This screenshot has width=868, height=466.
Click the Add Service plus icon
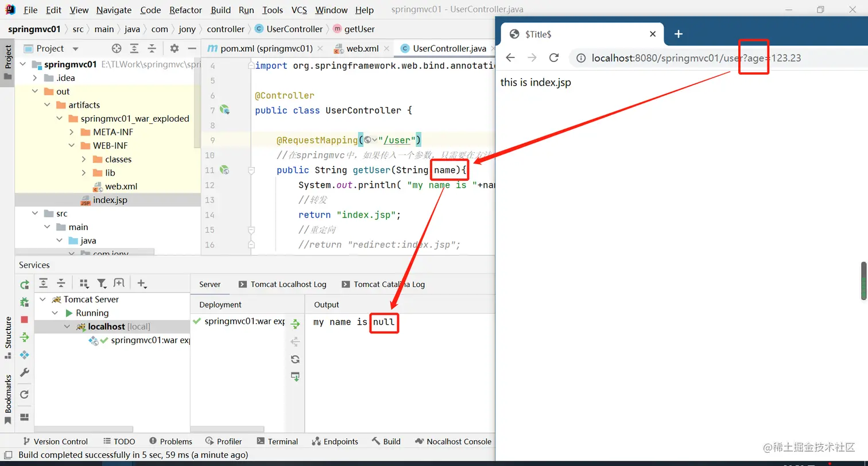[x=142, y=284]
